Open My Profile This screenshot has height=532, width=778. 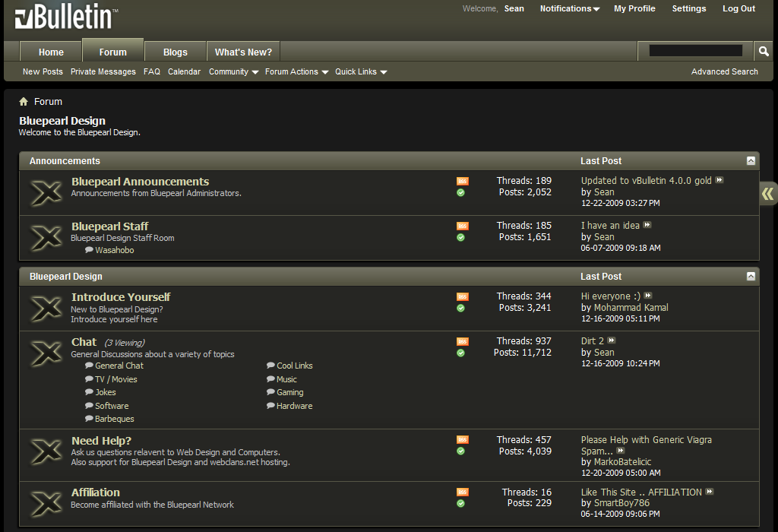(x=634, y=8)
